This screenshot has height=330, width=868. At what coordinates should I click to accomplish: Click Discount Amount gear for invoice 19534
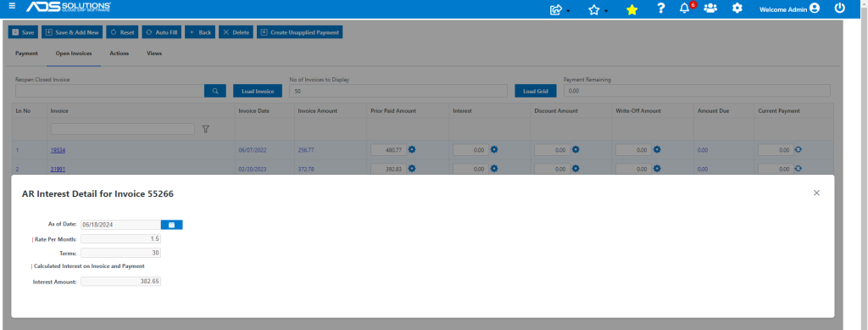tap(576, 149)
